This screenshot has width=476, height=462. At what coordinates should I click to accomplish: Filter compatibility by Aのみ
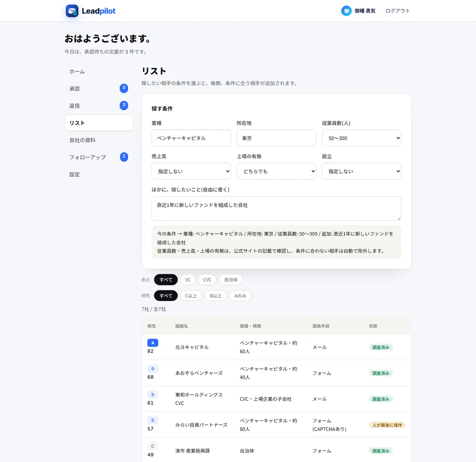[240, 296]
